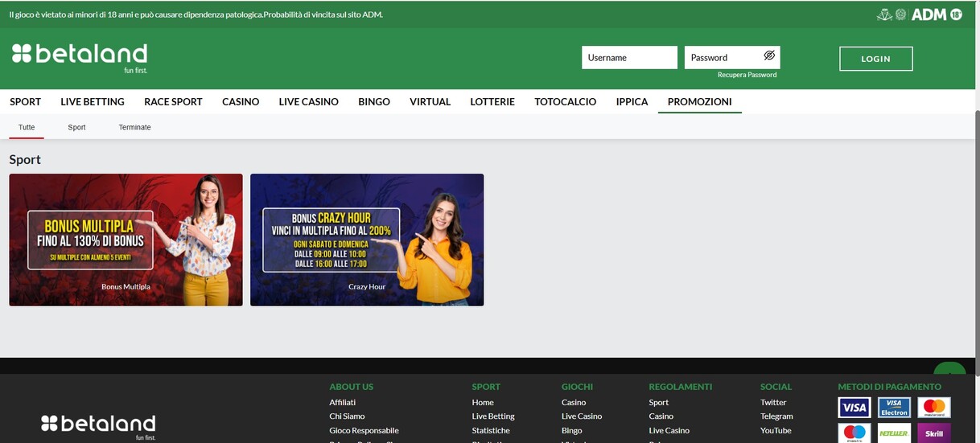The image size is (980, 443).
Task: Open the CASINO main menu item
Action: pyautogui.click(x=241, y=101)
